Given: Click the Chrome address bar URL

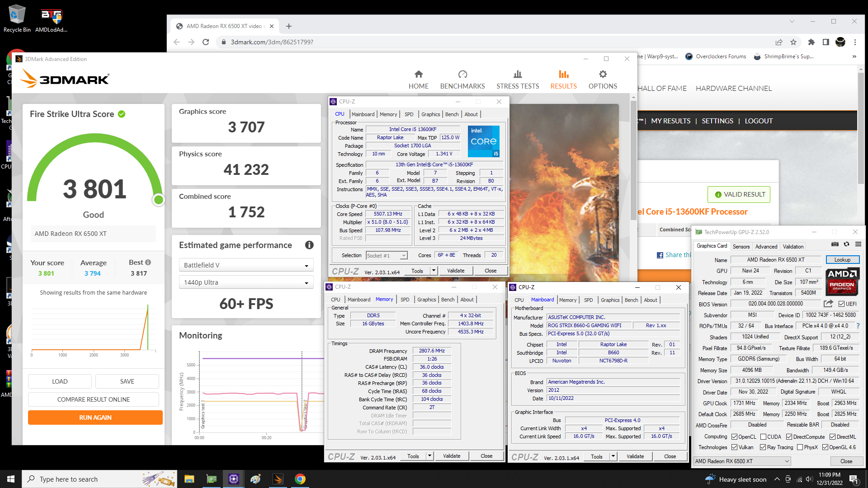Looking at the screenshot, I should [272, 42].
